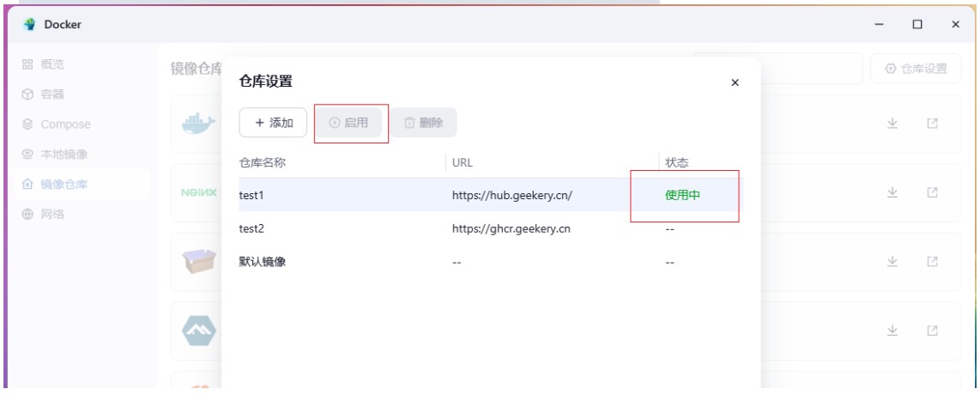
Task: Click the 网络 globe icon
Action: click(x=27, y=215)
